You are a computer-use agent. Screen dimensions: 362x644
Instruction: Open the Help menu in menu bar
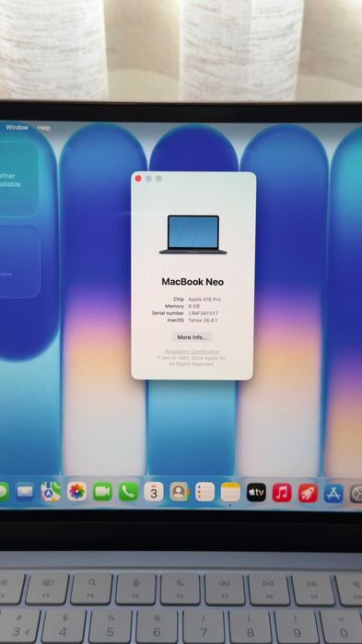(x=44, y=128)
